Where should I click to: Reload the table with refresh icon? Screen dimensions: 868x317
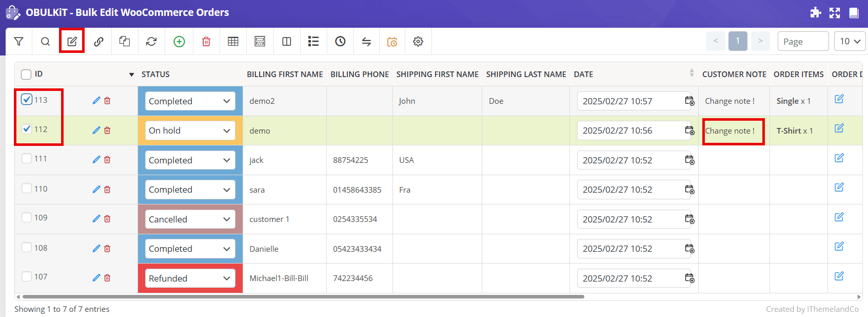pos(151,42)
